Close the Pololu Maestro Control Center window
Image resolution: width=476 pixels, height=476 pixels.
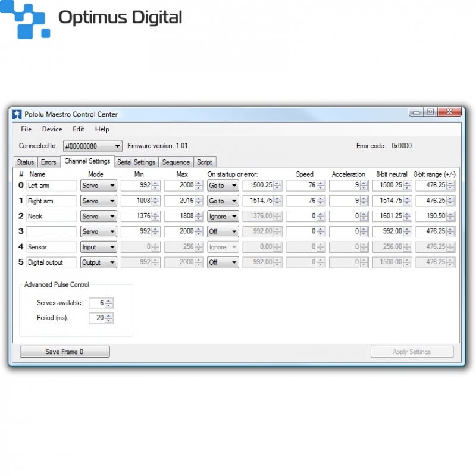tap(450, 112)
